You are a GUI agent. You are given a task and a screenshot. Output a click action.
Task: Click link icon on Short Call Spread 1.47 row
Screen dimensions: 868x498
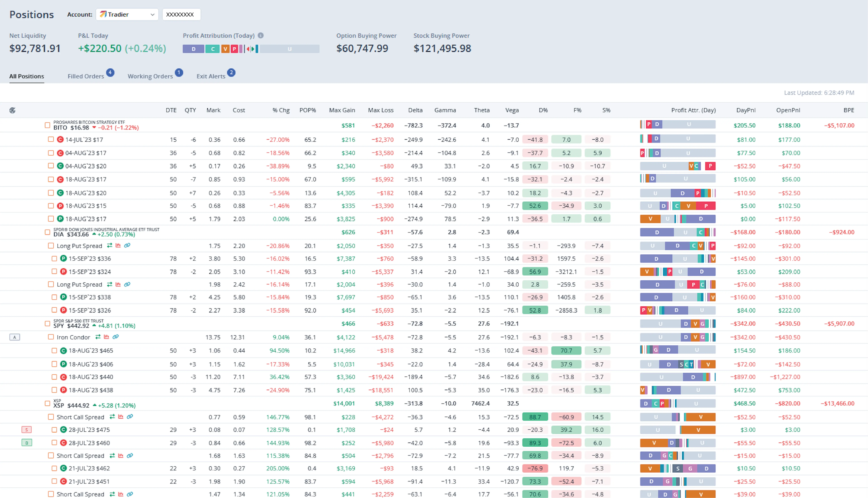(x=130, y=494)
